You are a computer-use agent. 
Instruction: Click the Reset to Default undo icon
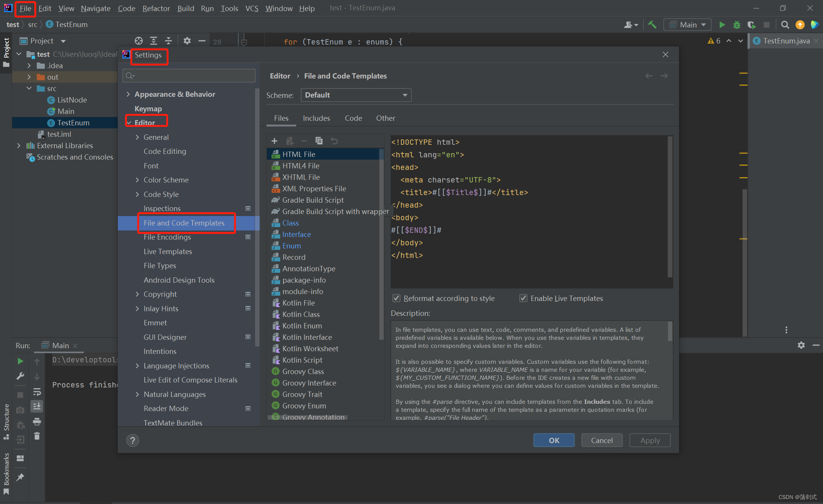(x=334, y=141)
